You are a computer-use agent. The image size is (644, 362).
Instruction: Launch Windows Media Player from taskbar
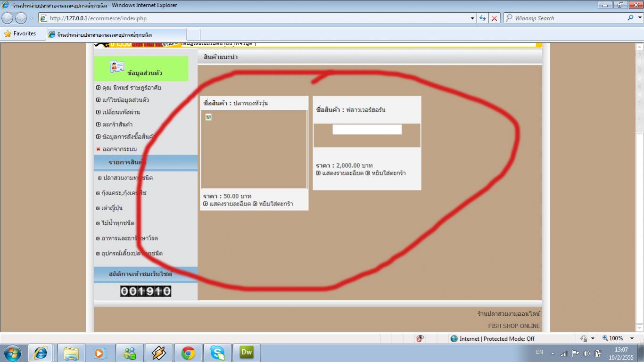pyautogui.click(x=99, y=353)
